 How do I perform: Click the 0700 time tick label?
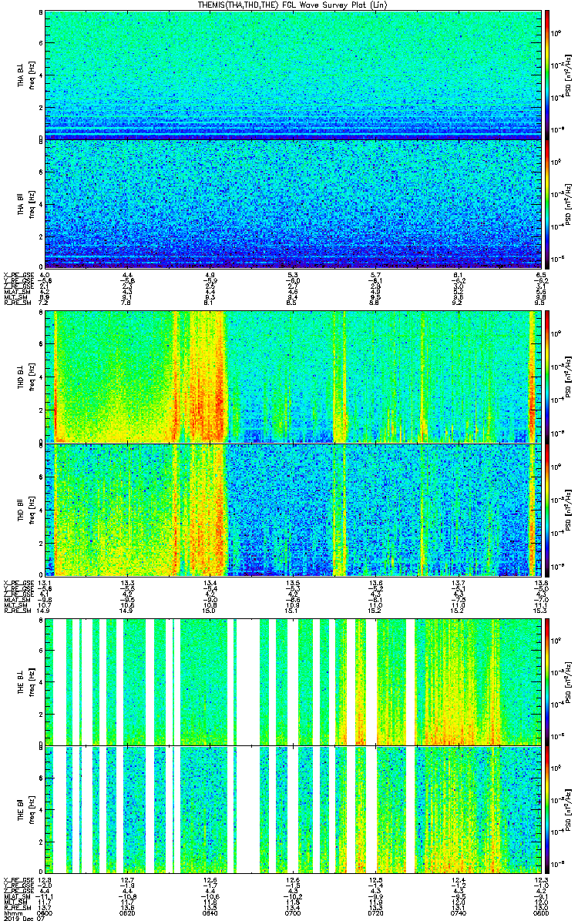click(x=293, y=912)
